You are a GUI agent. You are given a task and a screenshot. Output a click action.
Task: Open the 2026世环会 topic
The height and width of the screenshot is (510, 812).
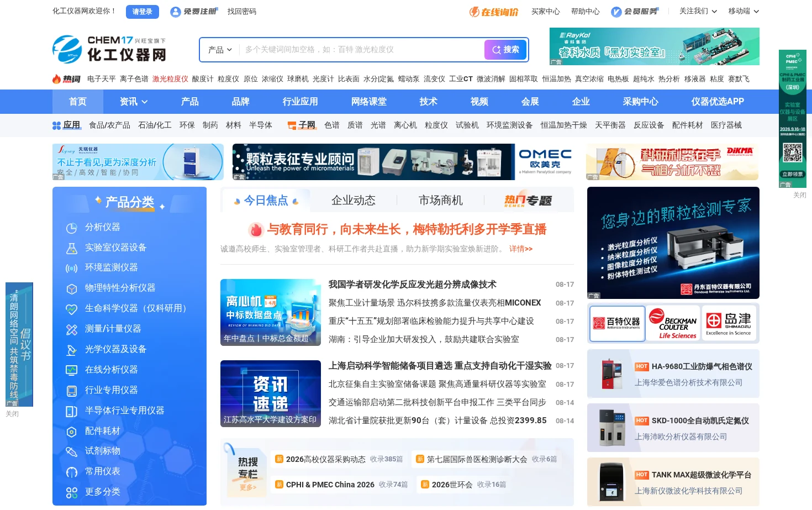(x=452, y=485)
